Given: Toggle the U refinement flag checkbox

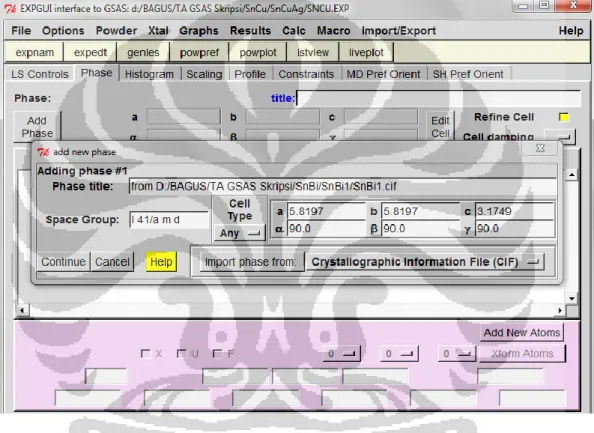Looking at the screenshot, I should [181, 354].
